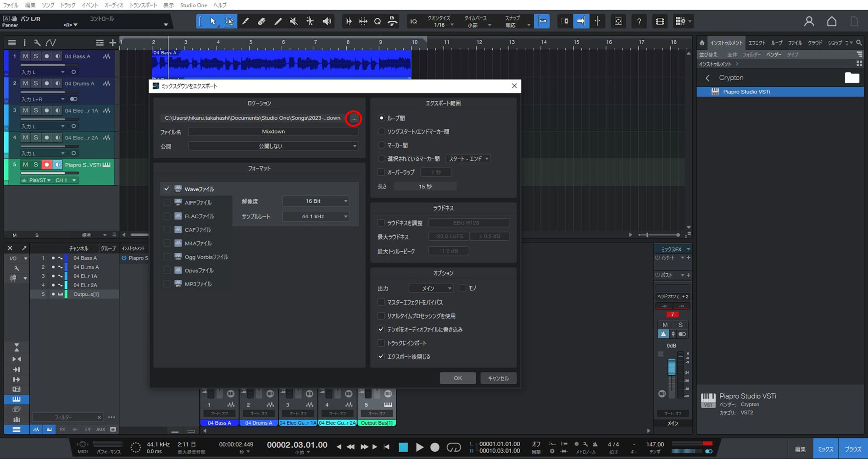Click the ファイル名 Mixdown text field
This screenshot has height=459, width=868.
(x=273, y=132)
